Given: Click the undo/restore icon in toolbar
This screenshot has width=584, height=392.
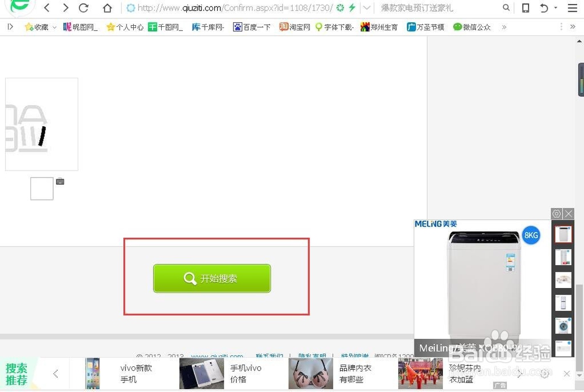Looking at the screenshot, I should point(543,8).
